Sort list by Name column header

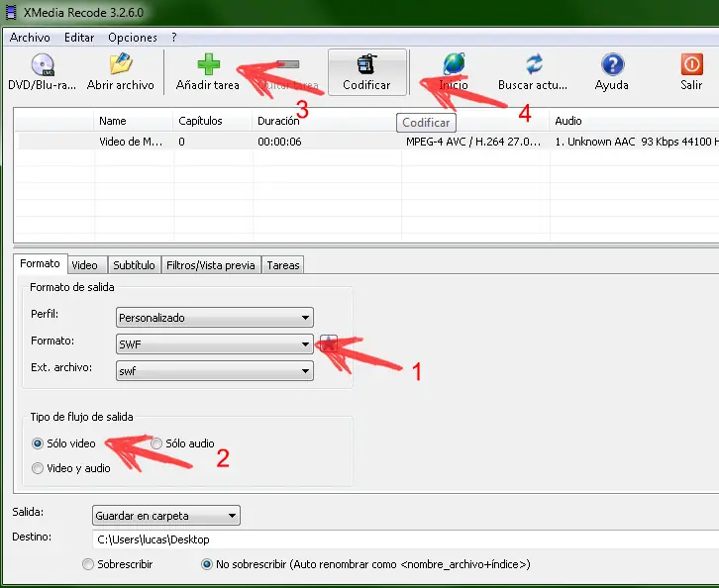coord(134,121)
